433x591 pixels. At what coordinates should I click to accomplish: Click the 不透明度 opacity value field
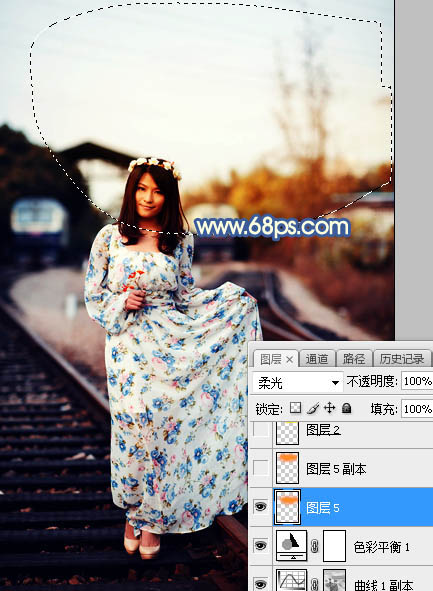click(x=417, y=381)
